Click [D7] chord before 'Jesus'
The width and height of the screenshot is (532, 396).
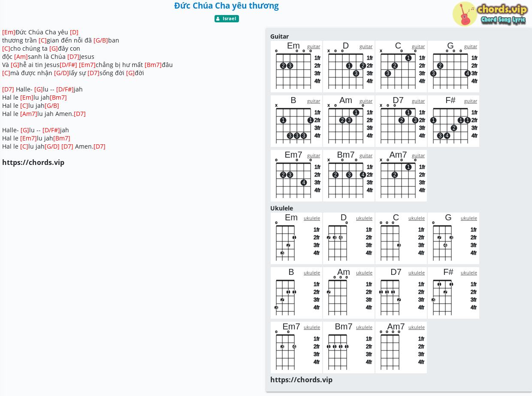pyautogui.click(x=73, y=57)
